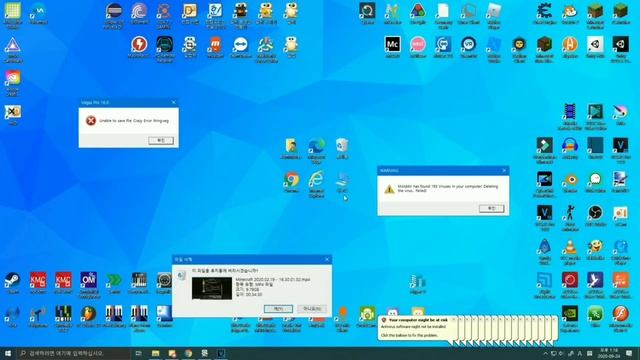Select the green double-arrow shortcut icon
The height and width of the screenshot is (360, 640).
pos(113,280)
